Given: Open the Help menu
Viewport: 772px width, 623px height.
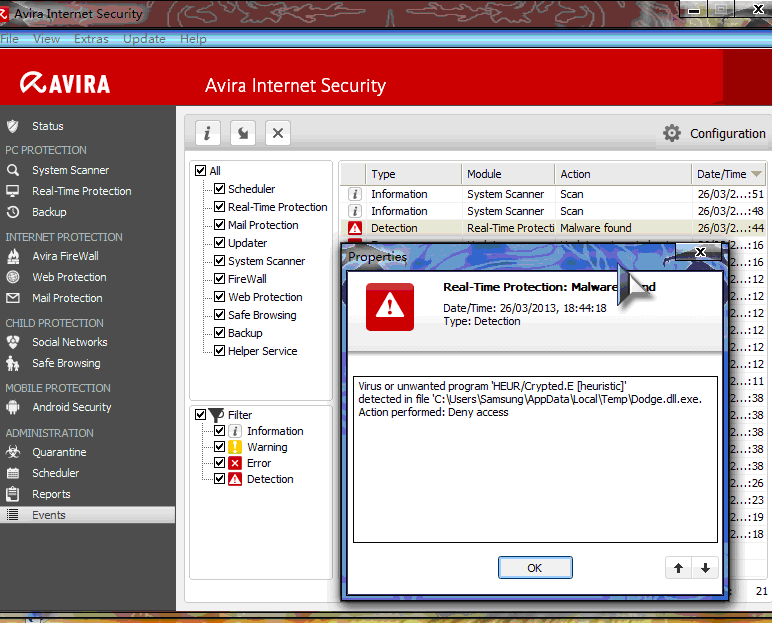Looking at the screenshot, I should (x=193, y=39).
